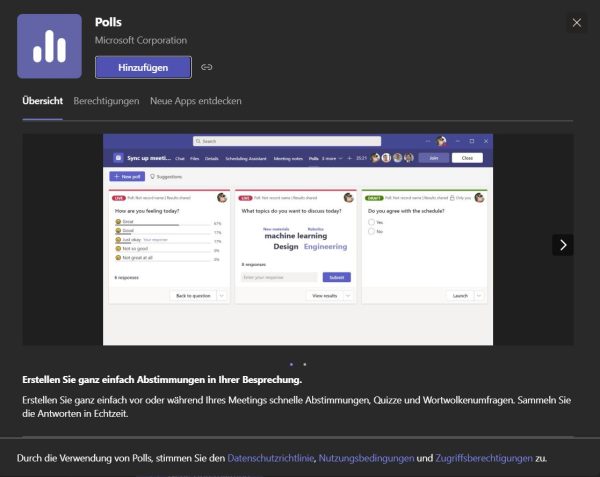600x477 pixels.
Task: Open the Zugriffsberechtigungen link
Action: pyautogui.click(x=484, y=458)
